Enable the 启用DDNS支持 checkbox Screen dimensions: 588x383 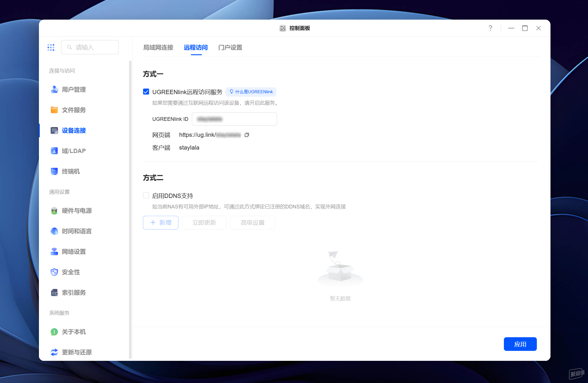(x=146, y=195)
